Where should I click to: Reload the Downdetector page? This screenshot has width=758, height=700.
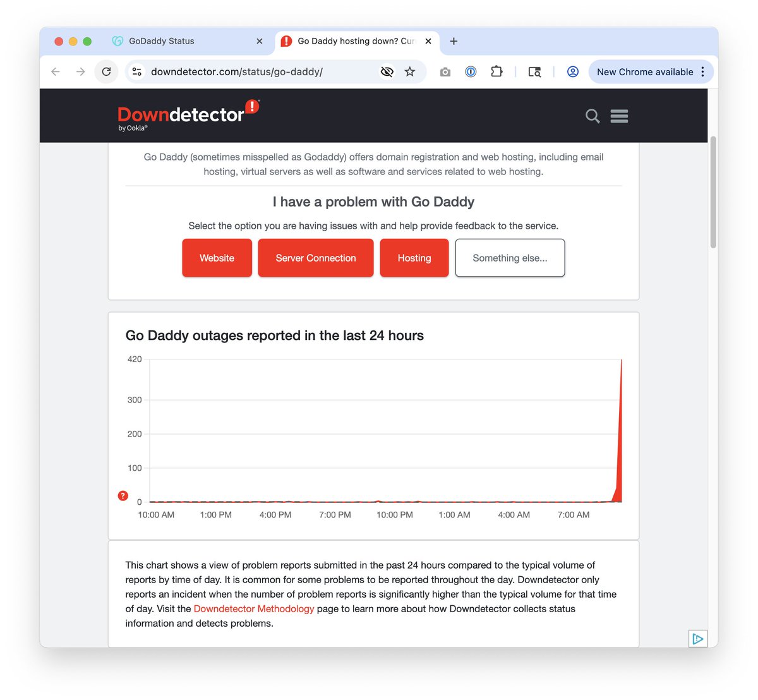pos(106,72)
